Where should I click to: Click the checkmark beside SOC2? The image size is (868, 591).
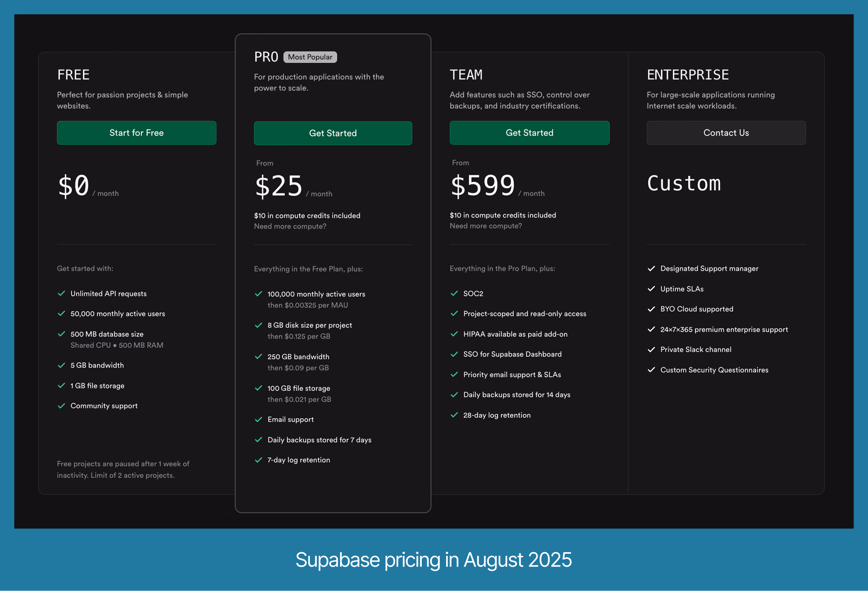tap(455, 293)
